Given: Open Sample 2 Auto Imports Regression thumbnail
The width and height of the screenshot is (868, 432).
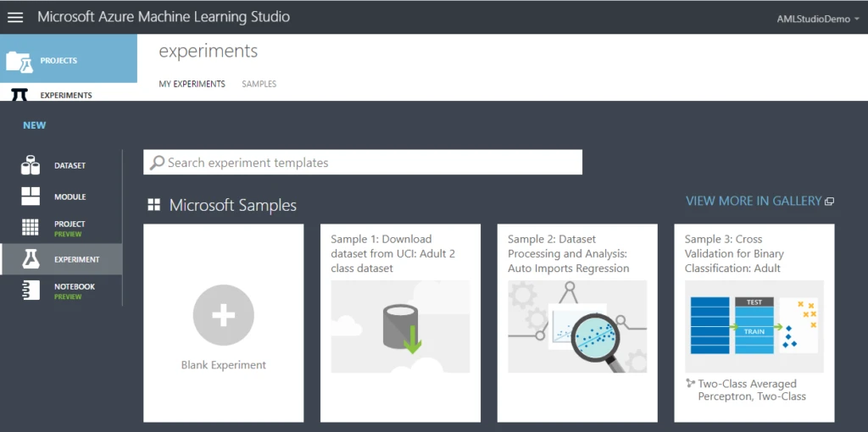Looking at the screenshot, I should click(576, 327).
